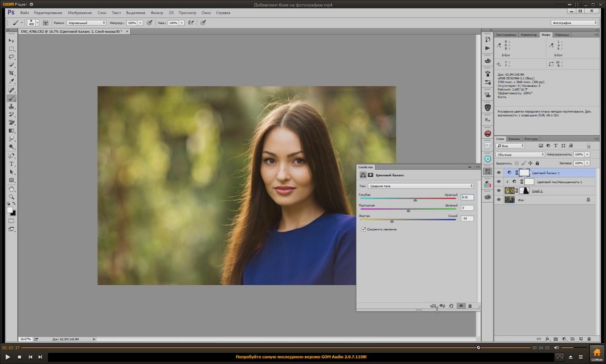The height and width of the screenshot is (364, 606).
Task: Click the GOMlab home icon
Action: (596, 353)
